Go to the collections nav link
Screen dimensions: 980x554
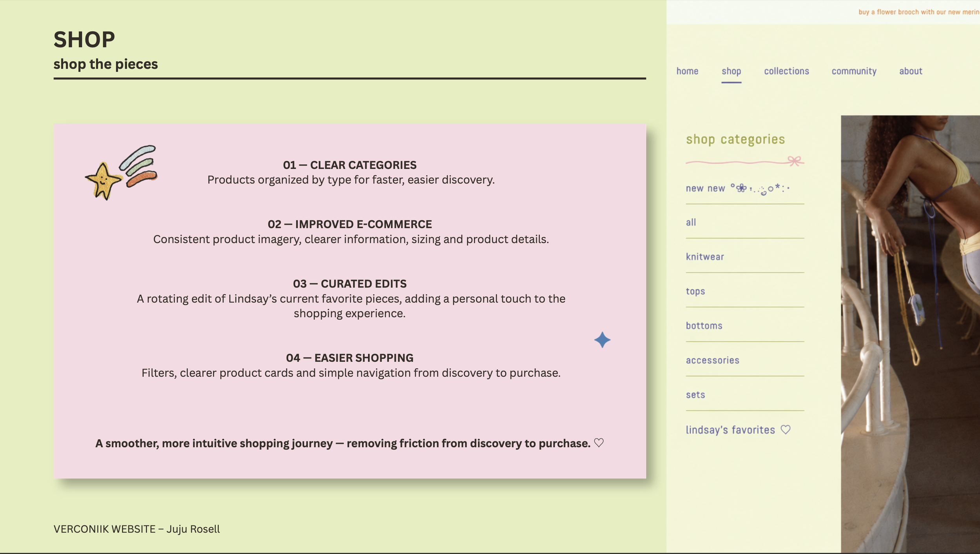786,71
